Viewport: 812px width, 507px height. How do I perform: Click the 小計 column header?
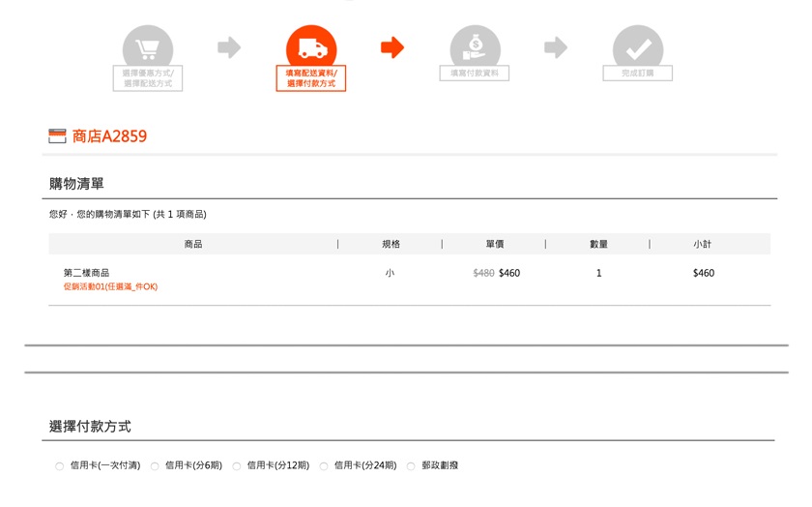tap(702, 244)
